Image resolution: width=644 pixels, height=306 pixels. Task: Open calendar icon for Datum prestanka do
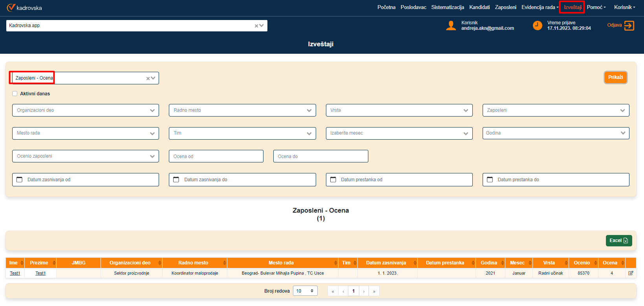490,180
